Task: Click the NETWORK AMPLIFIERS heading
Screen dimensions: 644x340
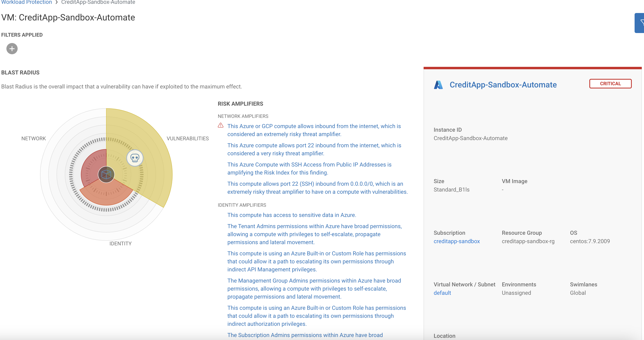Action: [x=243, y=116]
